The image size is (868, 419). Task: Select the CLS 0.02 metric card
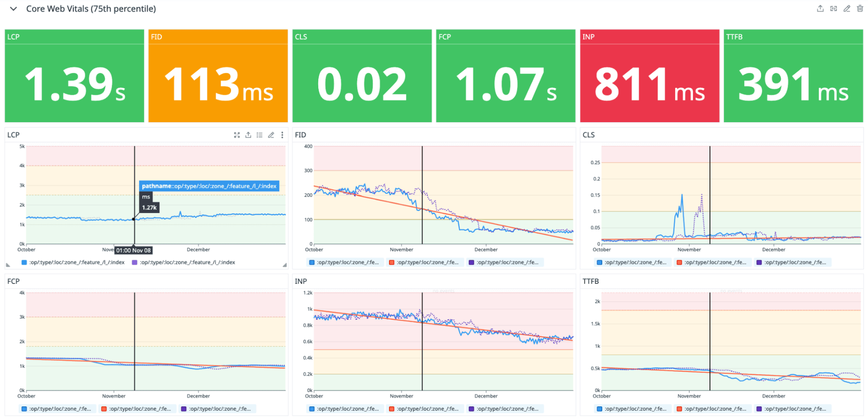(361, 76)
